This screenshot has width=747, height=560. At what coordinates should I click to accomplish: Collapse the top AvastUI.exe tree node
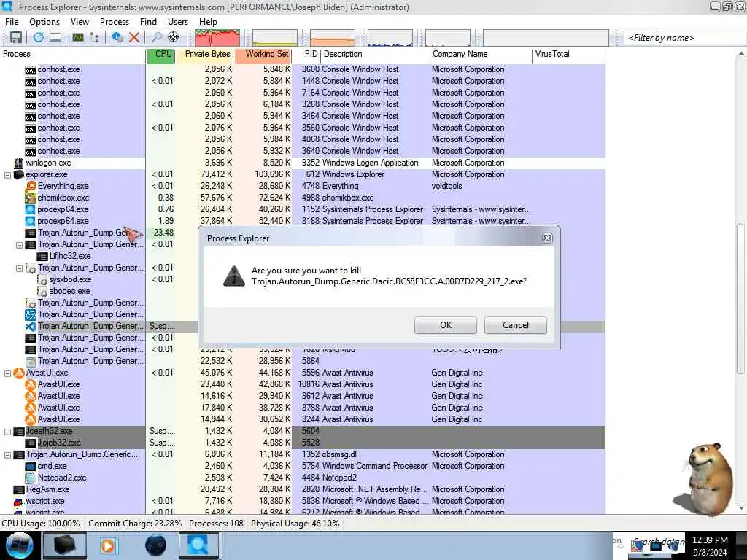(7, 373)
